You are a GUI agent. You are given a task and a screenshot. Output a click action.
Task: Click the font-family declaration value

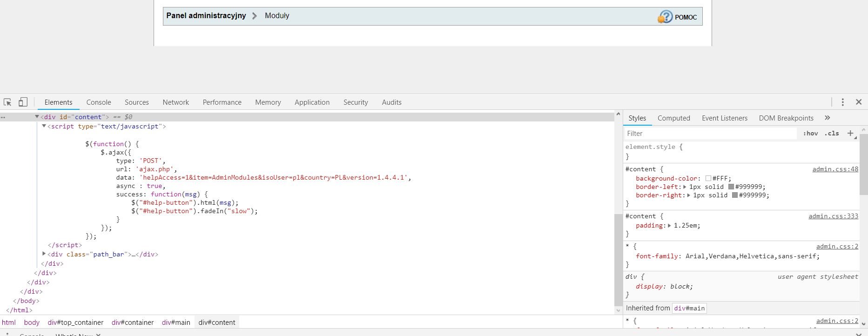click(x=751, y=256)
